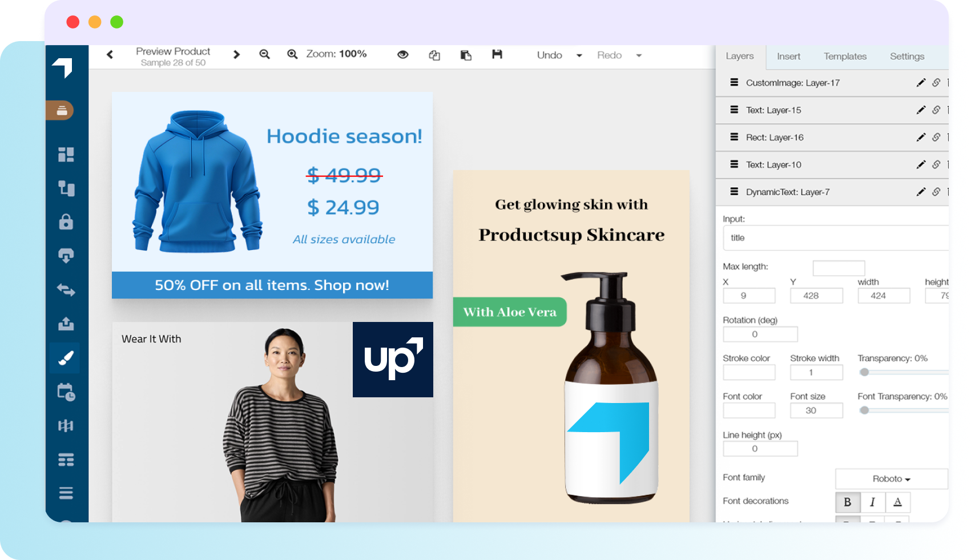Viewport: 971px width, 560px height.
Task: Toggle bold font decoration
Action: pyautogui.click(x=848, y=502)
